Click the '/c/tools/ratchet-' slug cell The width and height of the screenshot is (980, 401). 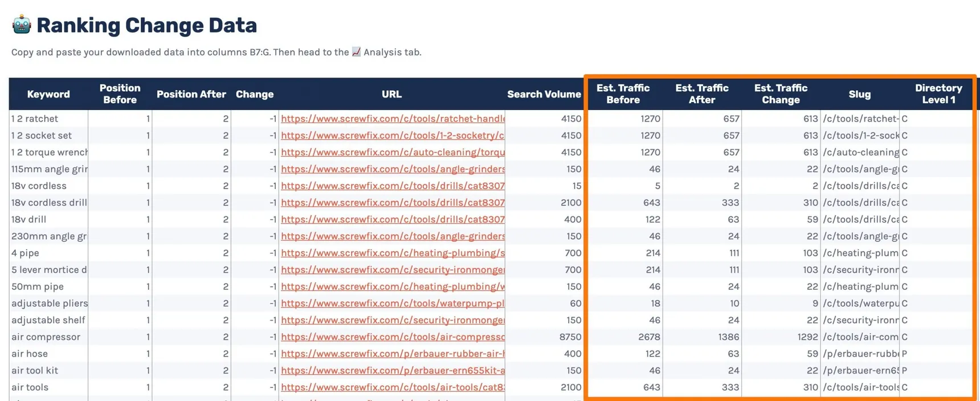click(x=860, y=119)
